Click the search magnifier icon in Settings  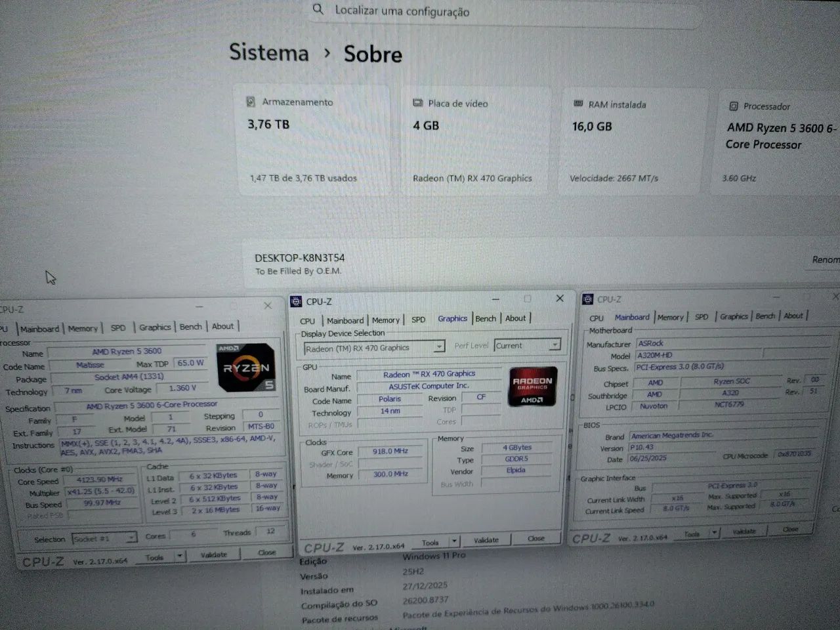point(318,9)
